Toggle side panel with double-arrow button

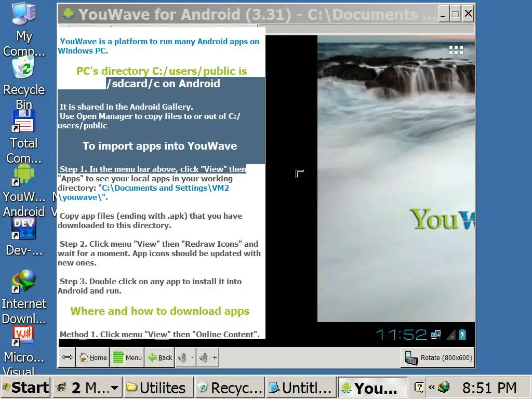pos(67,357)
